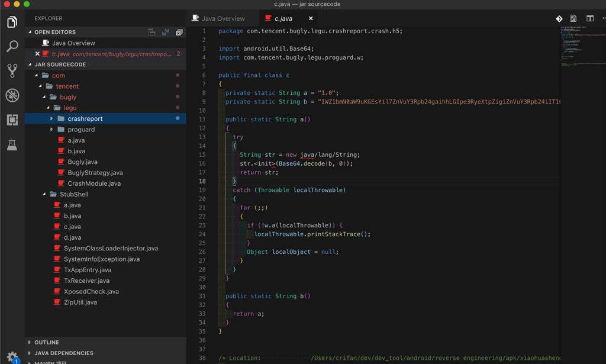Expand the Outline section
Image resolution: width=606 pixels, height=364 pixels.
click(46, 342)
